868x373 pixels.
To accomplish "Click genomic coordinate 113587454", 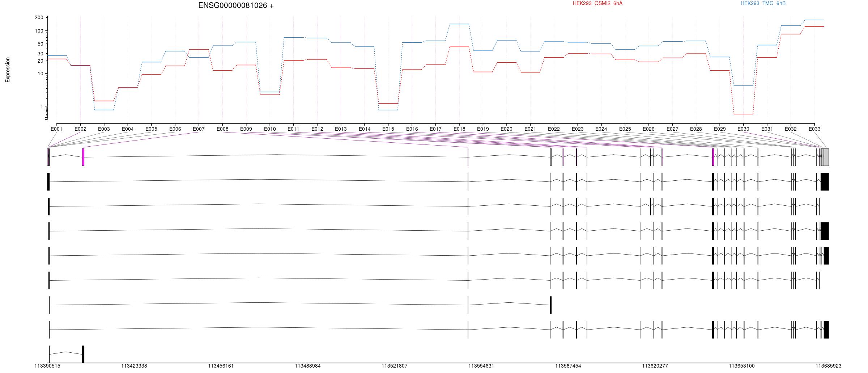I will point(568,366).
